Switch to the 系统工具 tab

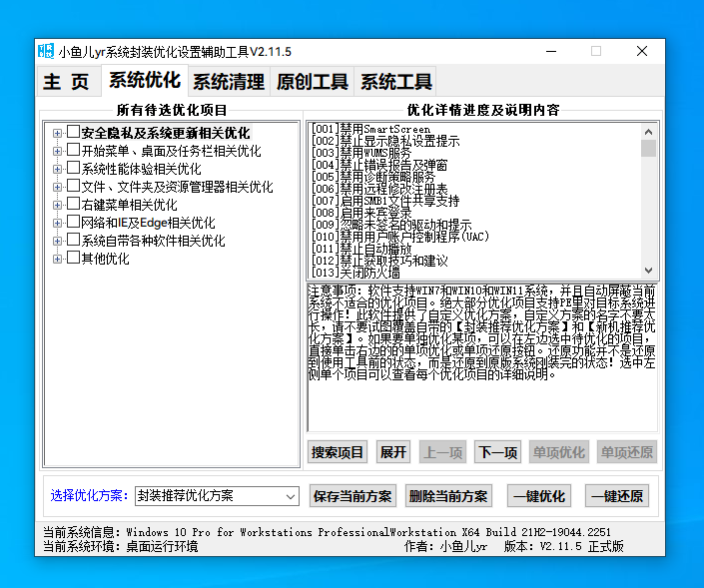point(396,82)
